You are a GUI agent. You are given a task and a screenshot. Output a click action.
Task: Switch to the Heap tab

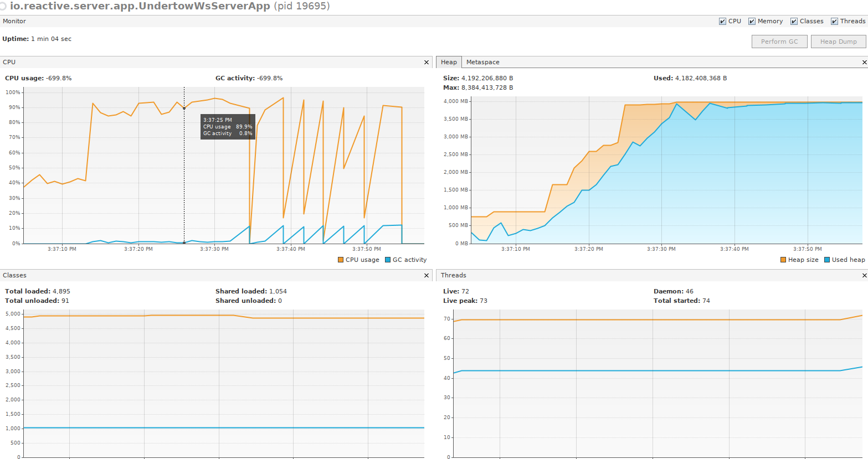coord(449,62)
